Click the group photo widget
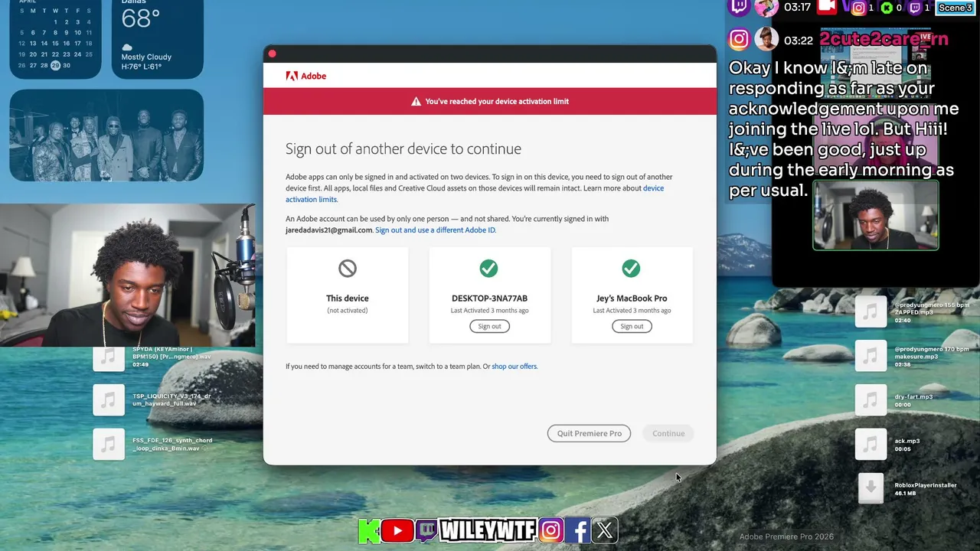 106,135
